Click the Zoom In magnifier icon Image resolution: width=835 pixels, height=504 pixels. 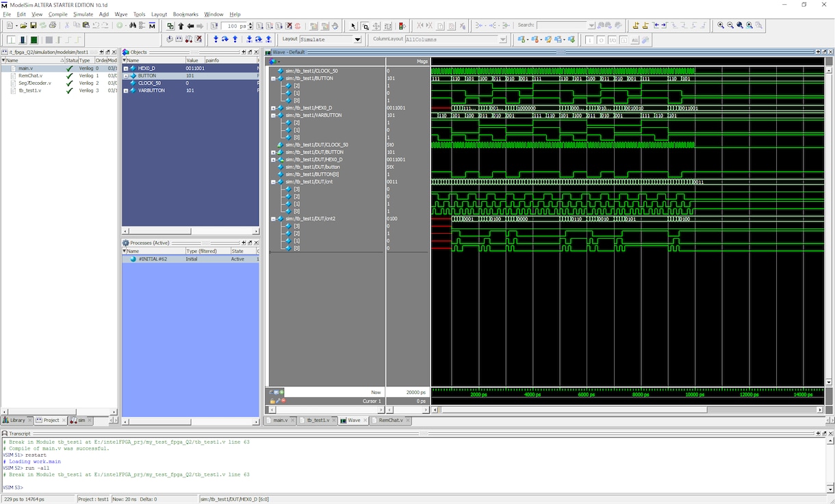721,25
